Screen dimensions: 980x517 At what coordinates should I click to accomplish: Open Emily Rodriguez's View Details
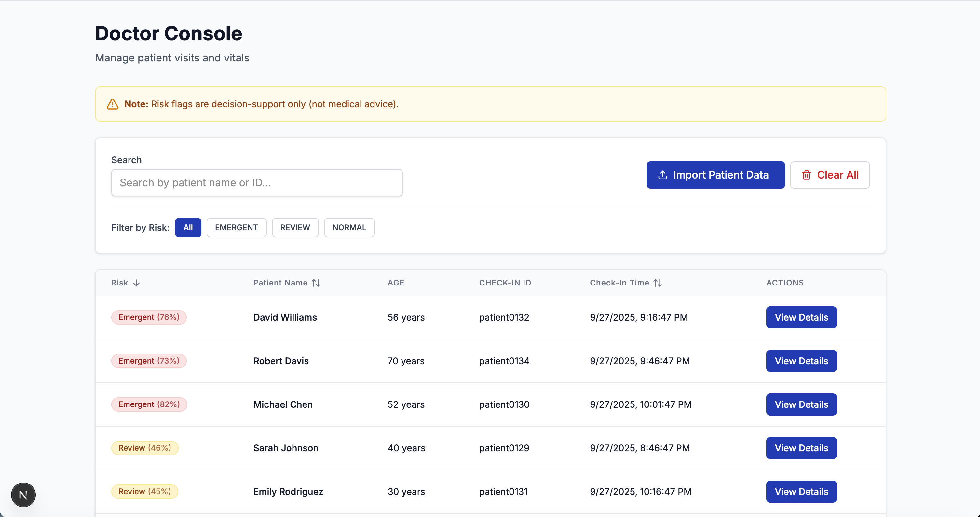tap(801, 492)
